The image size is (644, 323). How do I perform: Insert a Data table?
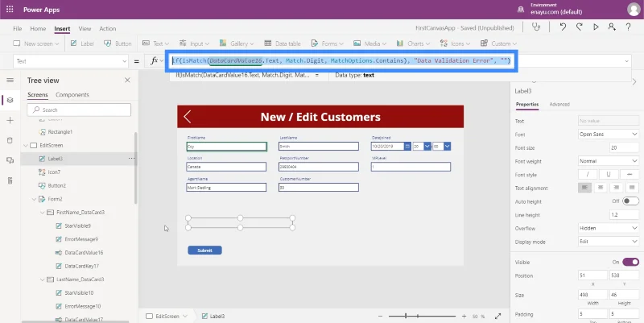tap(283, 43)
